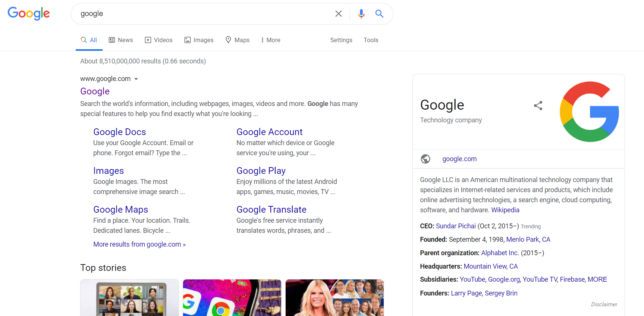The image size is (644, 316).
Task: Open the Wikipedia link in the panel
Action: [505, 210]
